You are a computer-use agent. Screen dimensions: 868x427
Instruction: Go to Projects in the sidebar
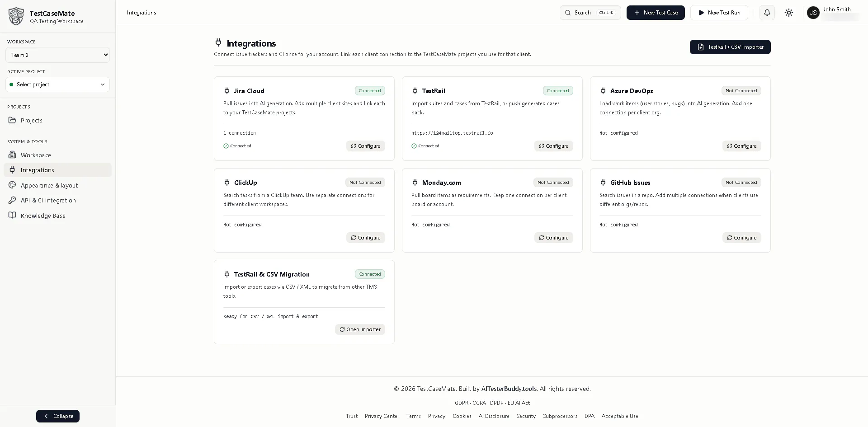point(57,120)
